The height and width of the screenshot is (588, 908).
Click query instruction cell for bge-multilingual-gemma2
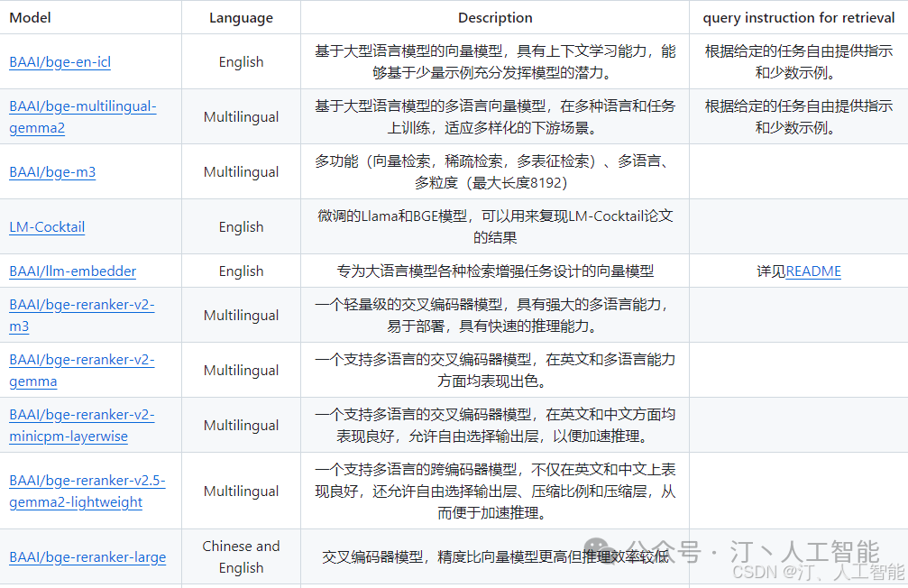click(799, 117)
